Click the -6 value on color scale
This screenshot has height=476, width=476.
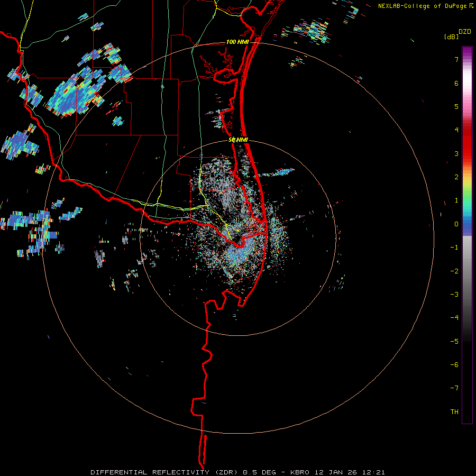pos(454,365)
